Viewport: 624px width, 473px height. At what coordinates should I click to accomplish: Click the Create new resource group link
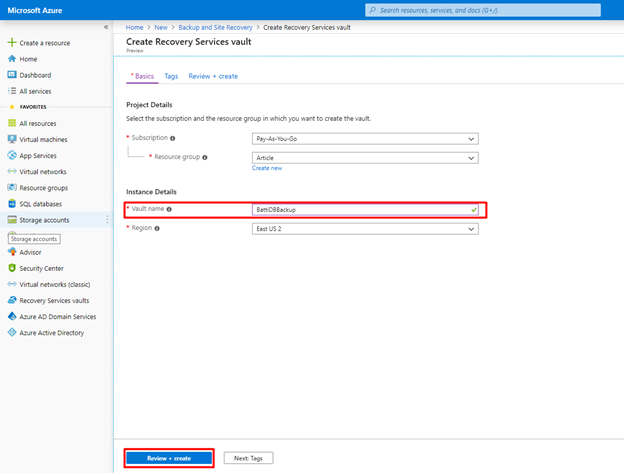(x=267, y=168)
